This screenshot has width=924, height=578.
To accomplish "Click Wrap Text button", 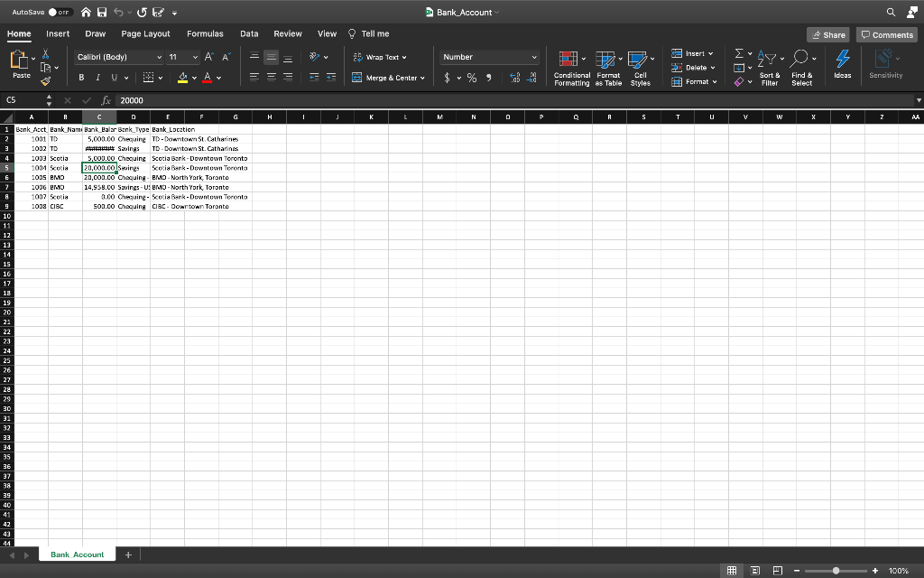I will coord(380,57).
